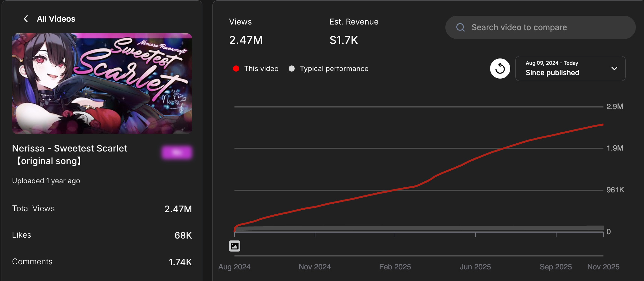Toggle the Typical performance legend dot
The width and height of the screenshot is (644, 281).
pos(292,69)
